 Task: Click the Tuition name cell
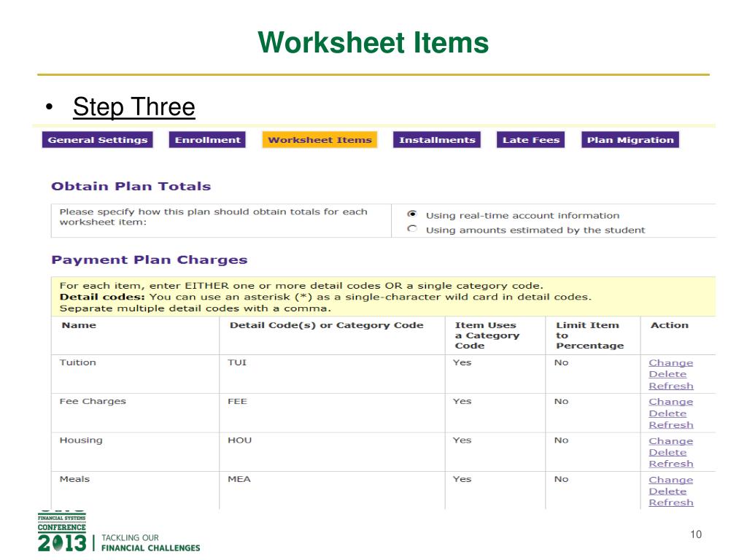pyautogui.click(x=135, y=374)
